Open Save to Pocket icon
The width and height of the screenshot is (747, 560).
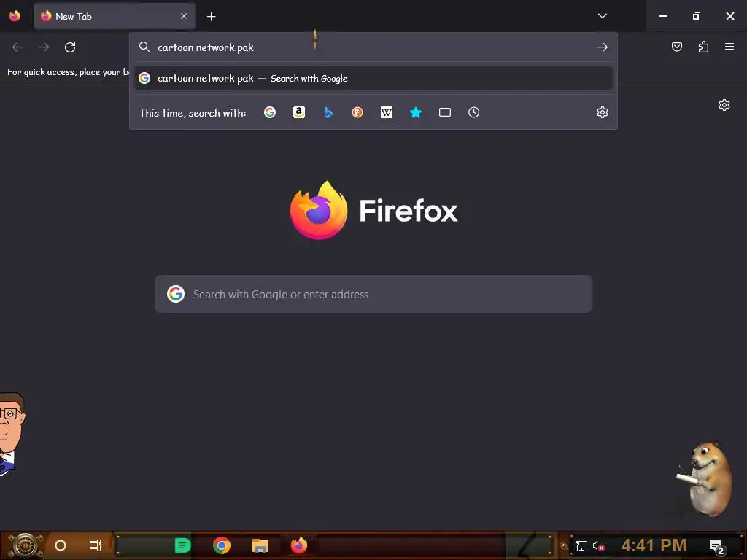point(676,47)
